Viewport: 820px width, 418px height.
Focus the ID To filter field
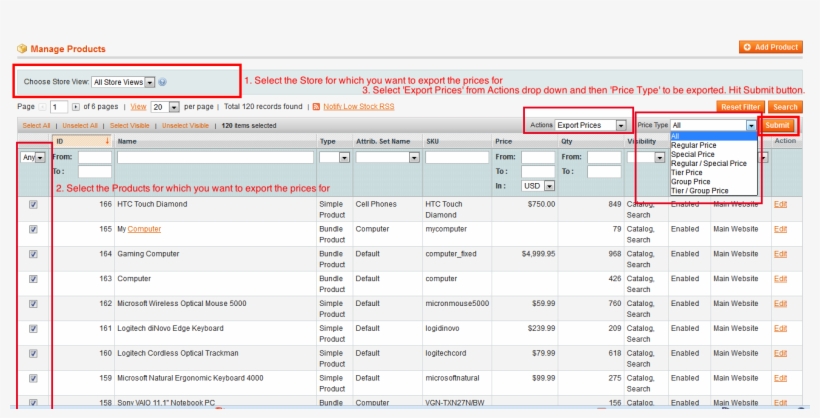point(95,172)
